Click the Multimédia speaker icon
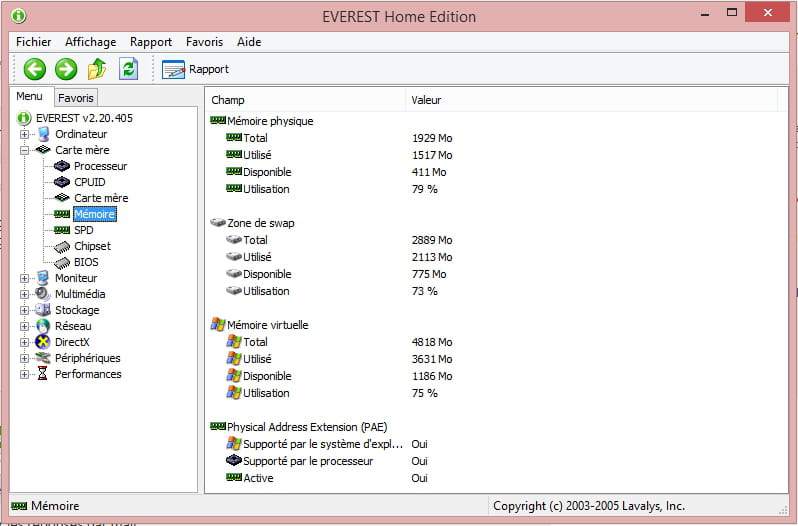 pyautogui.click(x=43, y=294)
